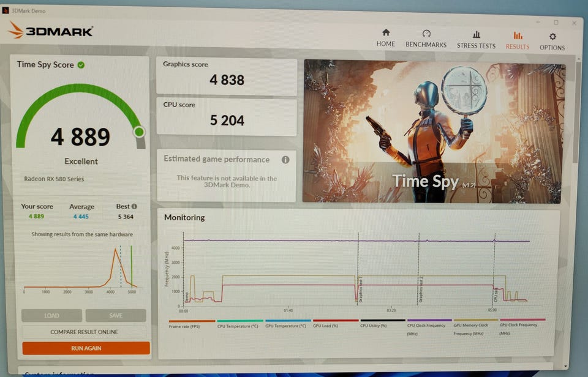This screenshot has height=377, width=588.
Task: Open the RESULTS tab
Action: tap(518, 41)
